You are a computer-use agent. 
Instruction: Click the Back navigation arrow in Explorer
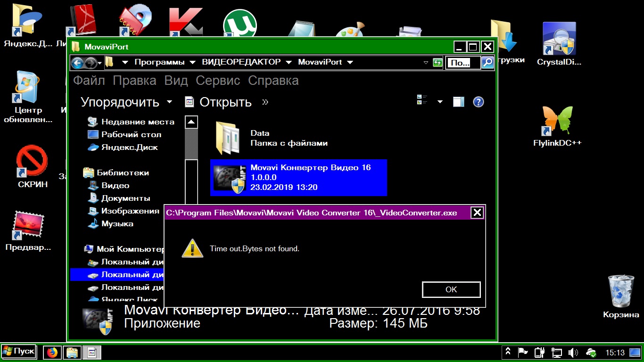(x=78, y=62)
